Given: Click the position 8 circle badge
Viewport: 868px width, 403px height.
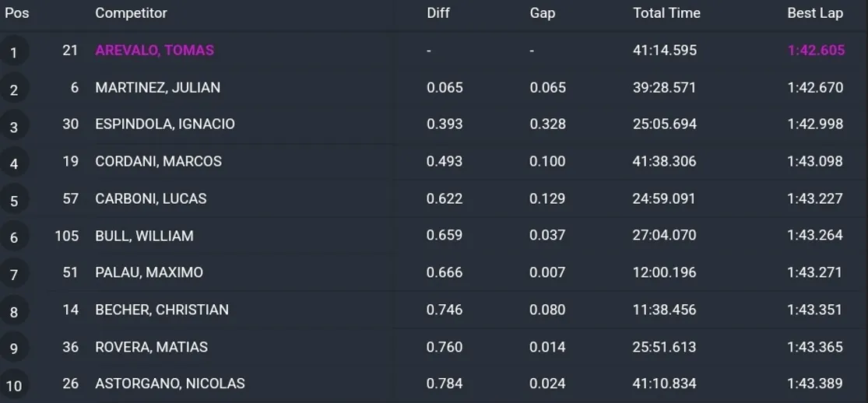Looking at the screenshot, I should pyautogui.click(x=13, y=312).
